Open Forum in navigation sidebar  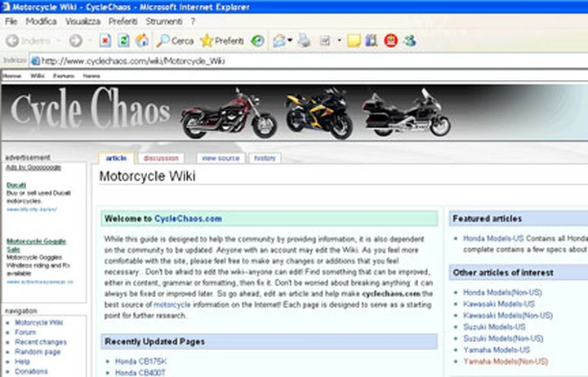(25, 332)
